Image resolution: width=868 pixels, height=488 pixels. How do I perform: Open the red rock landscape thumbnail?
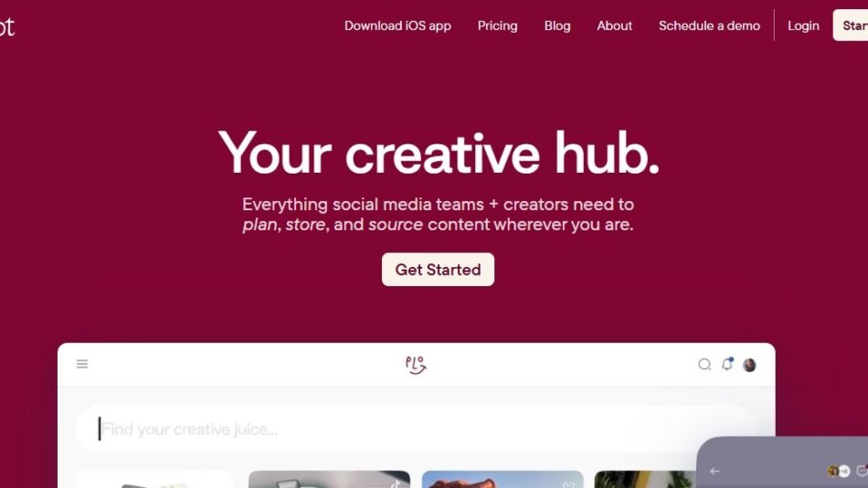point(503,479)
